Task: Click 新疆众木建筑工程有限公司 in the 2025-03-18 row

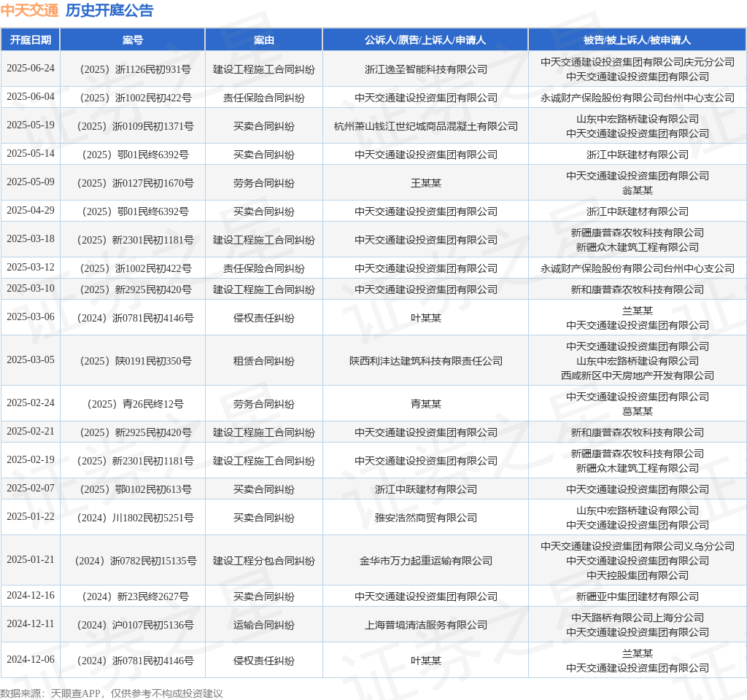Action: pos(638,247)
